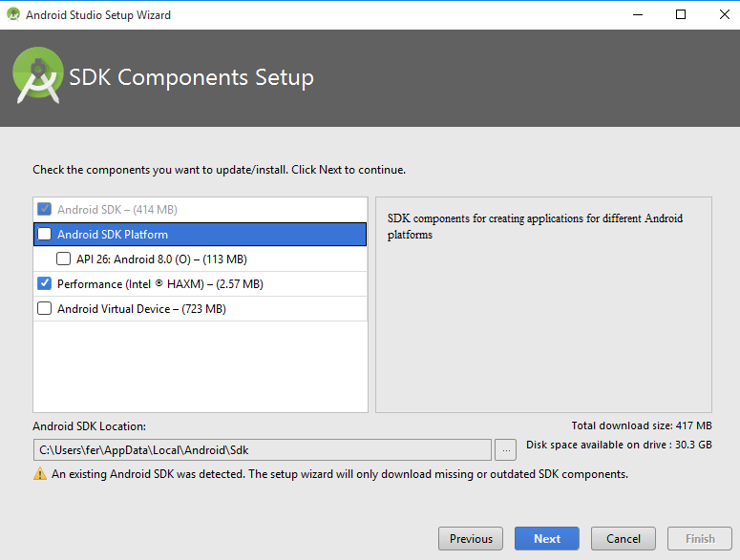This screenshot has width=740, height=560.
Task: Continue with the Next button
Action: click(x=547, y=538)
